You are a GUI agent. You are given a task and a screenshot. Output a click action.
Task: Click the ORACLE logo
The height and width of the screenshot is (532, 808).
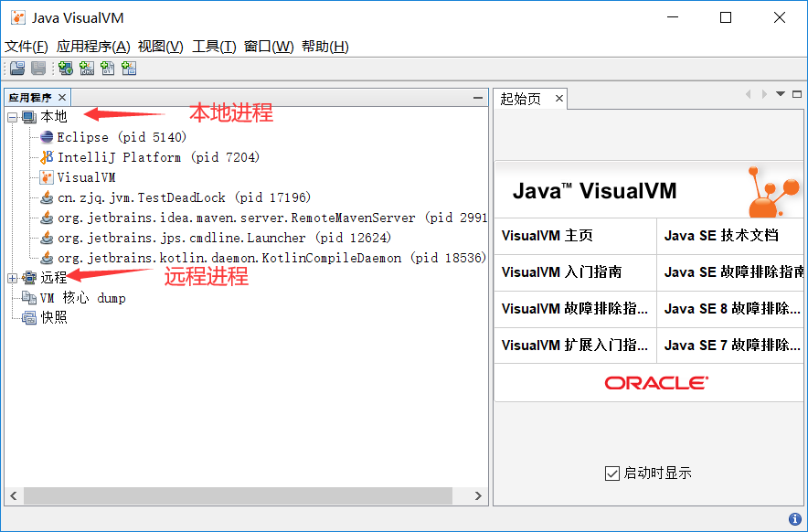click(656, 383)
